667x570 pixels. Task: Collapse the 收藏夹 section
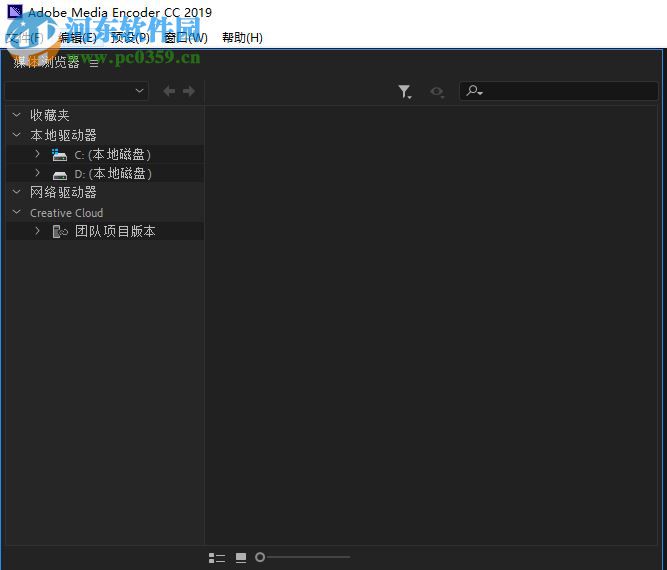tap(17, 115)
